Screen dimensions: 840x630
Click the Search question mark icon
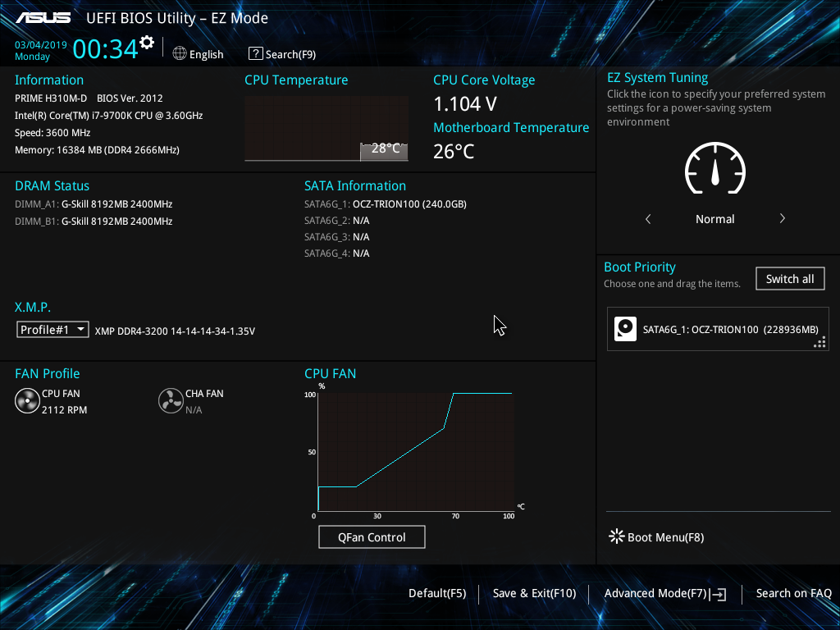tap(256, 53)
